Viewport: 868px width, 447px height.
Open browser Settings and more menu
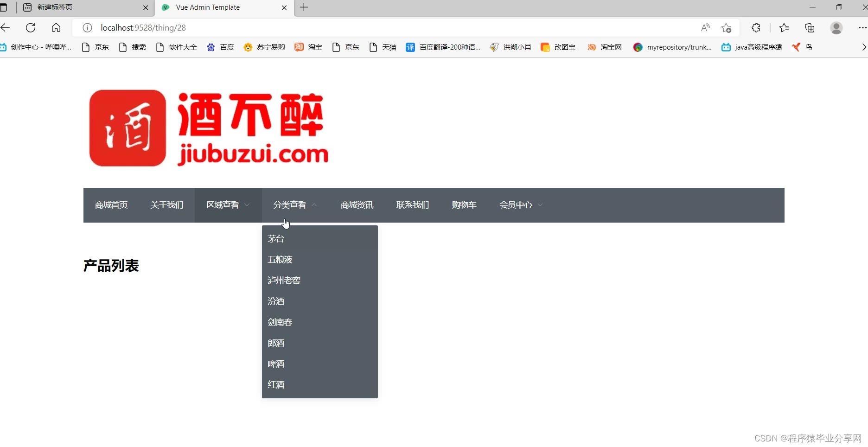click(x=862, y=28)
